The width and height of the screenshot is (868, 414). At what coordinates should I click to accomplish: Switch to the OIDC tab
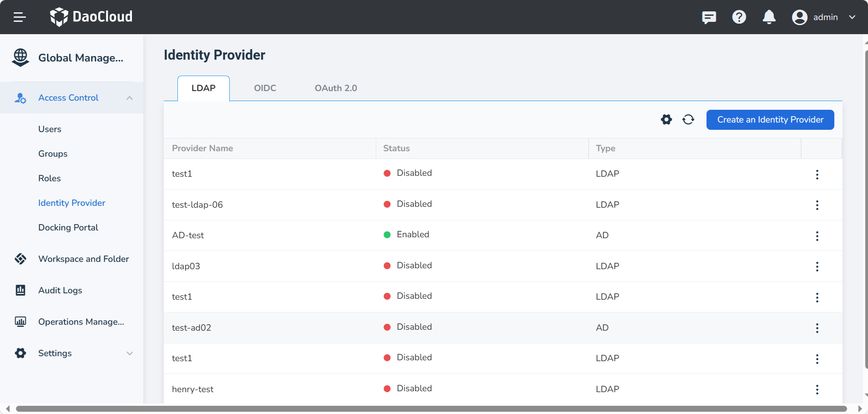tap(265, 88)
